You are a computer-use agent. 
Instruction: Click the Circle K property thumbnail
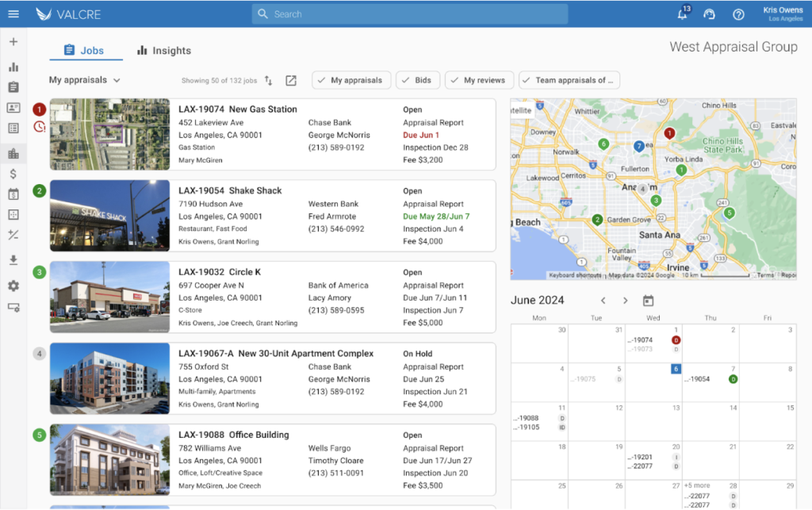pyautogui.click(x=109, y=297)
